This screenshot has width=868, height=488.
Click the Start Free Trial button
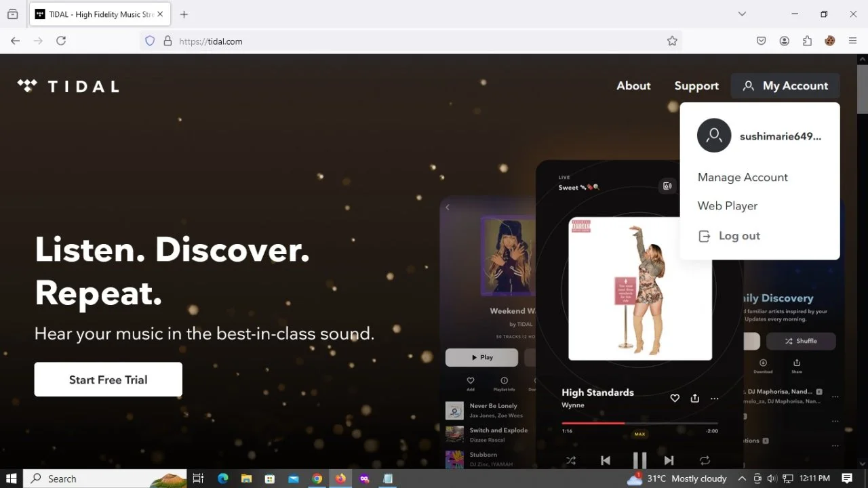108,380
